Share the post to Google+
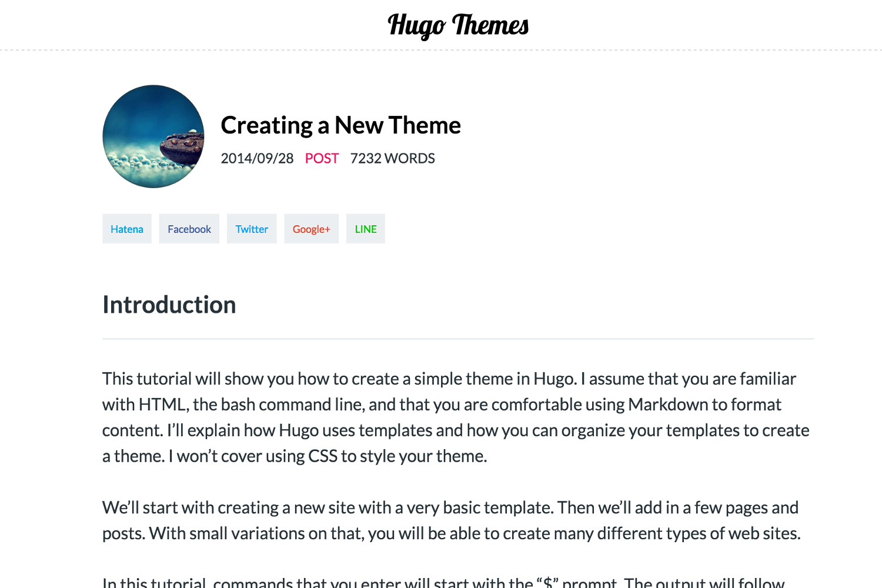The height and width of the screenshot is (588, 882). (312, 229)
